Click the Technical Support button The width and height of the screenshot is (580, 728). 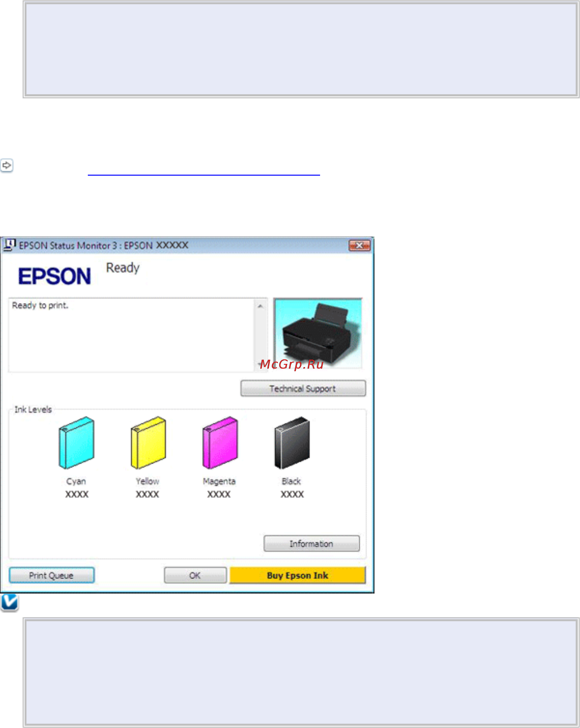[303, 388]
